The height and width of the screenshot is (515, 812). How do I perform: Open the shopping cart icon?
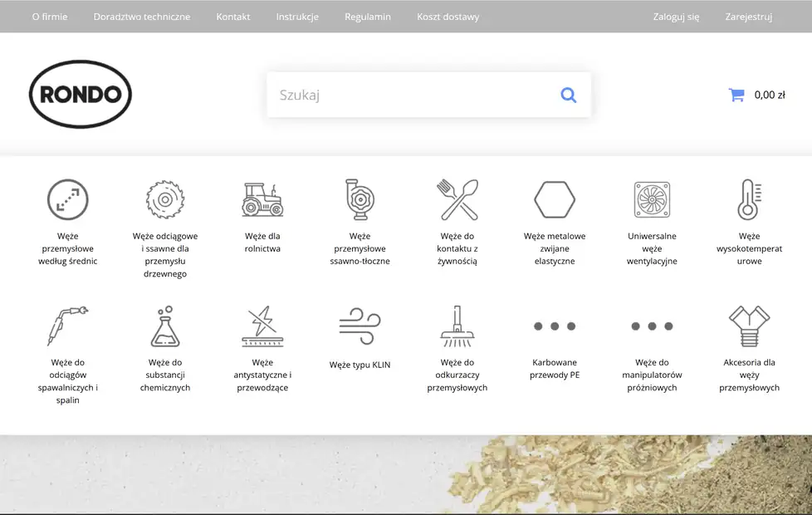(x=736, y=95)
